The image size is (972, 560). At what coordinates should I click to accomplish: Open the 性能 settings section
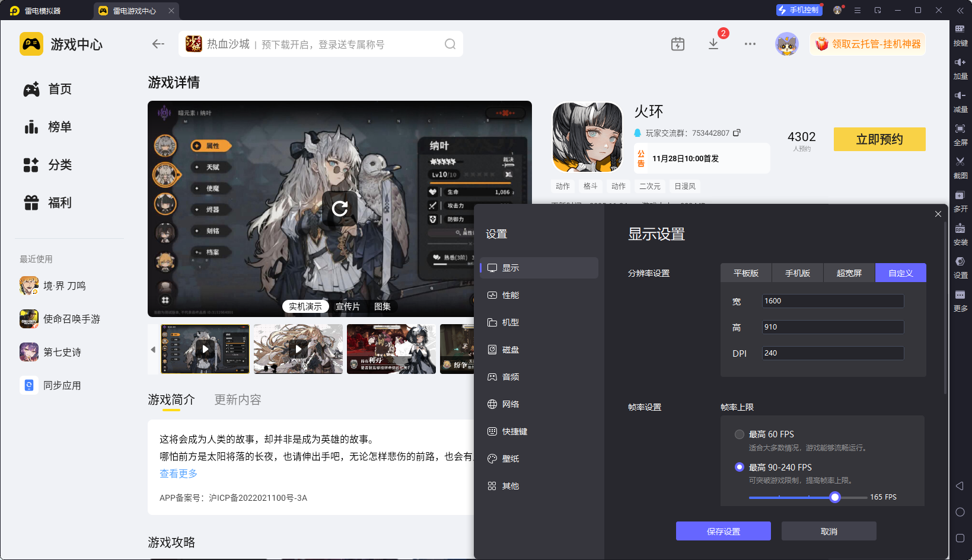pos(510,295)
